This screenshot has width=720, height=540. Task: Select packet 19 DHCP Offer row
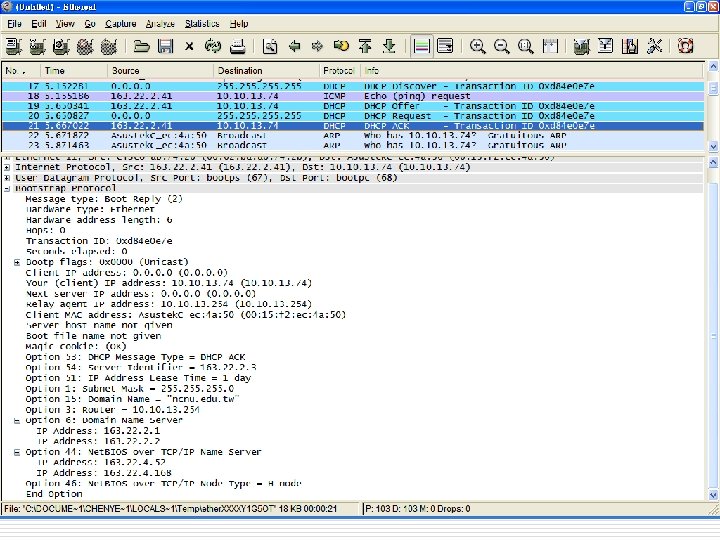point(353,106)
